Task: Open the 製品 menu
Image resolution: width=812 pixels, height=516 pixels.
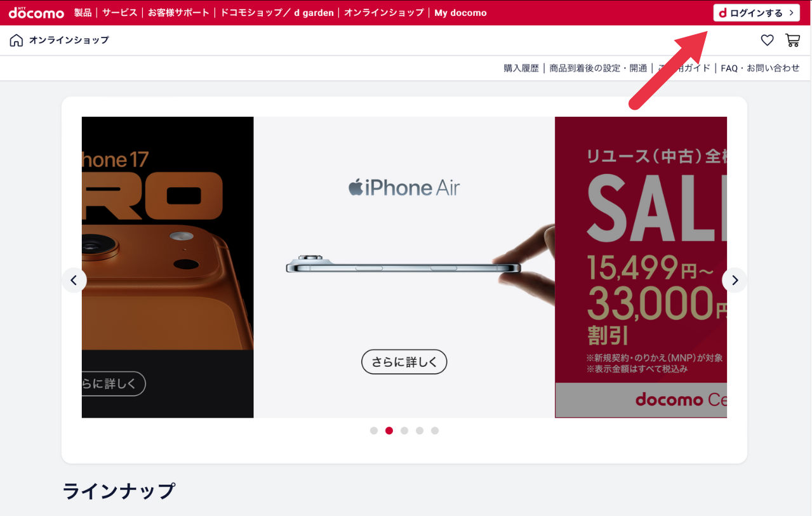Action: [x=83, y=13]
